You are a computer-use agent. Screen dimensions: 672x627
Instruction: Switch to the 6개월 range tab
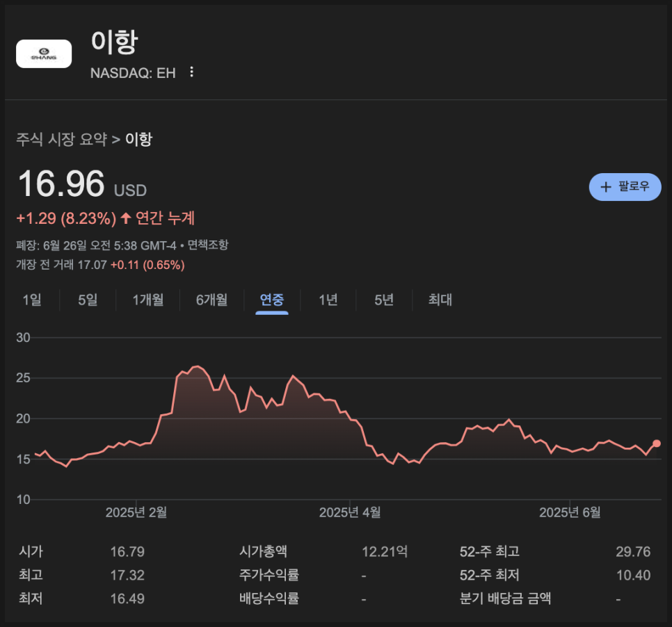click(x=211, y=300)
